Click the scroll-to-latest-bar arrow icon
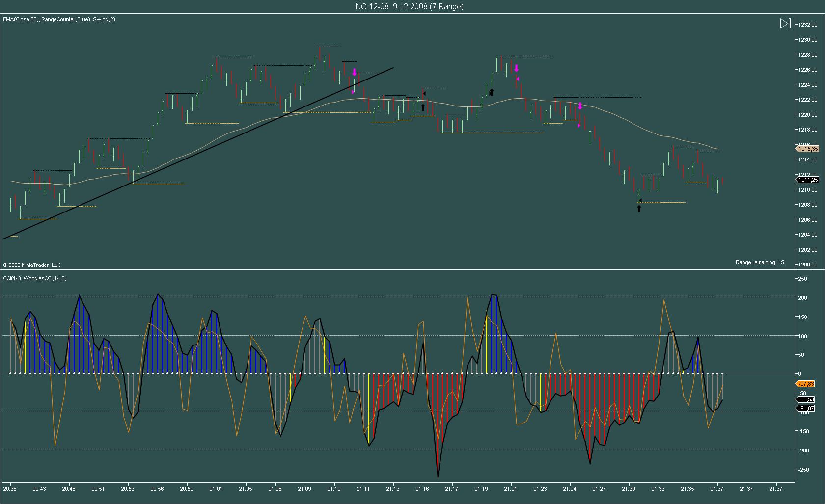Viewport: 825px width, 504px height. coord(785,24)
